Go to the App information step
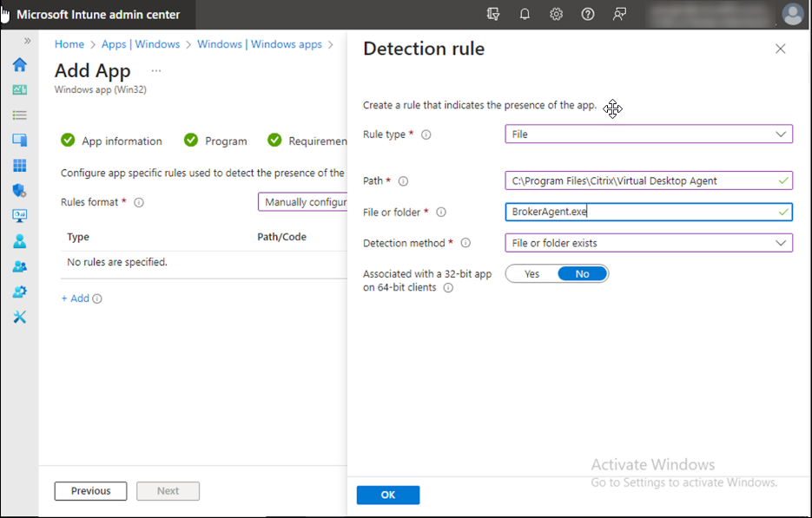Screen dimensions: 812x518 [x=121, y=140]
